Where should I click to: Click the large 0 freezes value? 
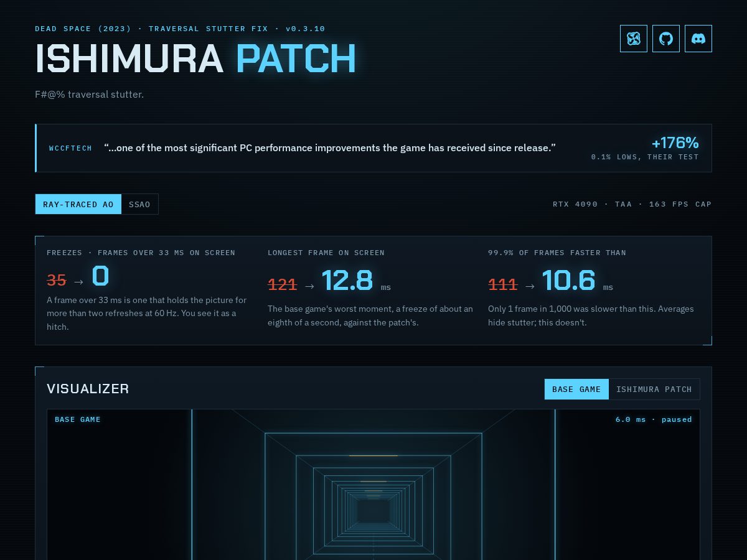tap(100, 276)
